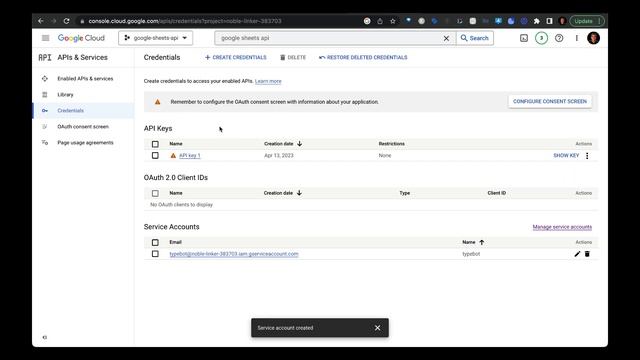This screenshot has width=640, height=360.
Task: Click the browser back arrow
Action: 41,21
